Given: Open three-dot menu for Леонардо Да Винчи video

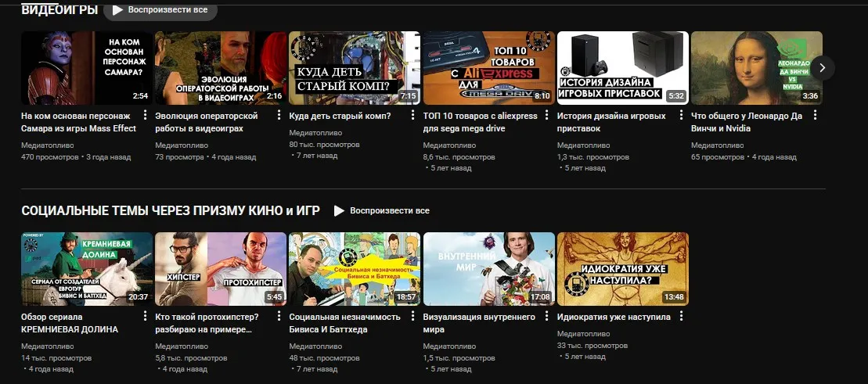Looking at the screenshot, I should point(815,116).
